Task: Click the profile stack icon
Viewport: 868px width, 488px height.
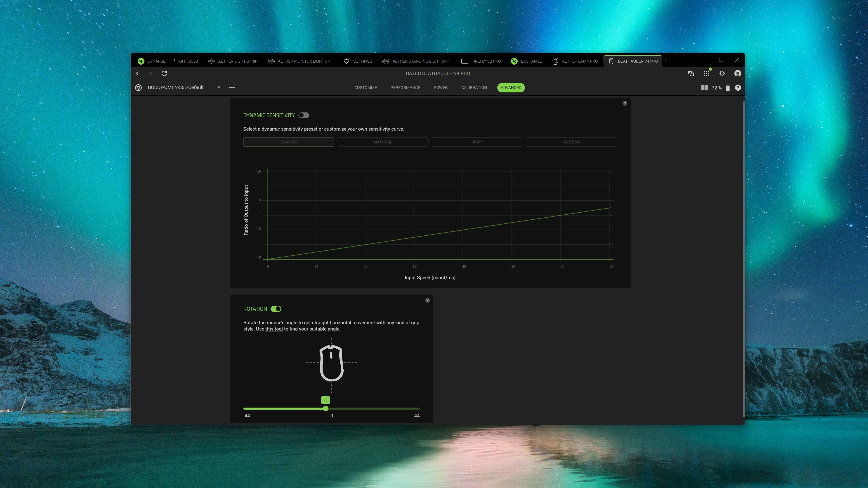Action: 138,88
